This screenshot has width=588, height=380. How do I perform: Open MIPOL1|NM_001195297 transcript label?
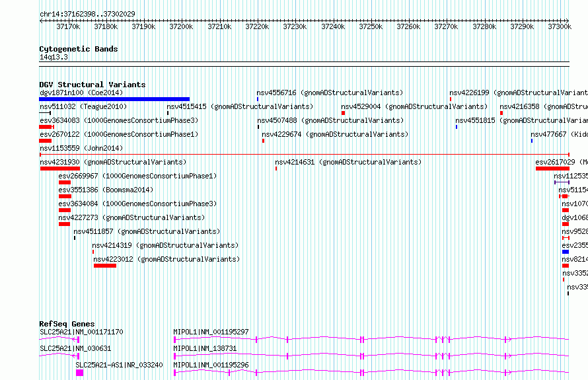coord(211,332)
